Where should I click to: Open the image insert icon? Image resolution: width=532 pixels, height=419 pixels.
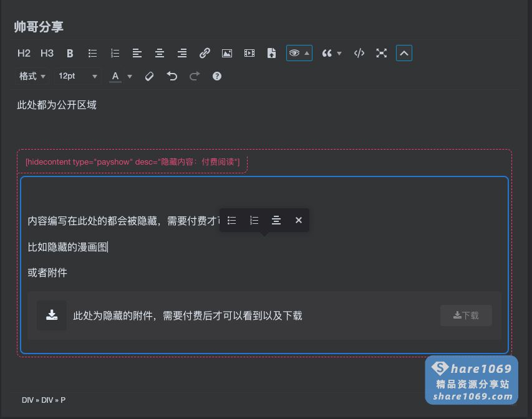226,53
